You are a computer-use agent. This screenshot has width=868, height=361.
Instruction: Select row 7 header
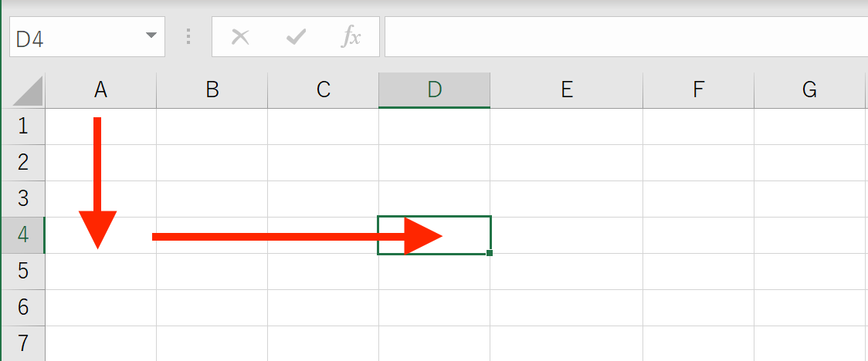pyautogui.click(x=22, y=343)
